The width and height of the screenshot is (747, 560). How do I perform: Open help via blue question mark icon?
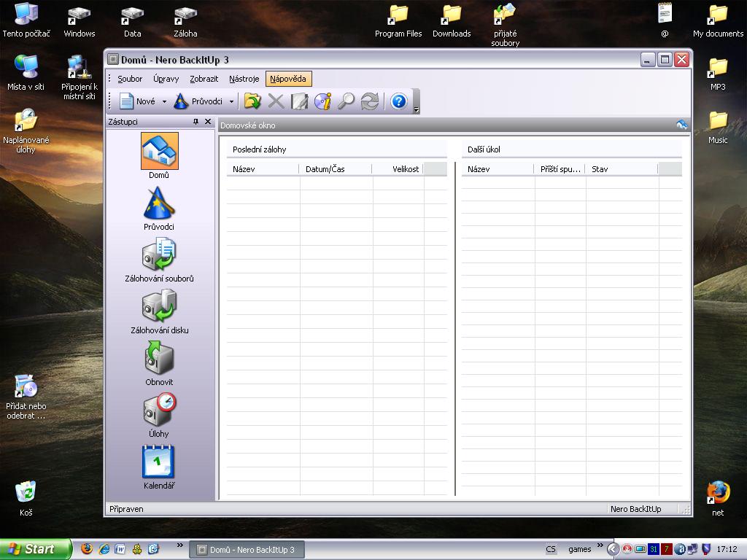click(399, 101)
